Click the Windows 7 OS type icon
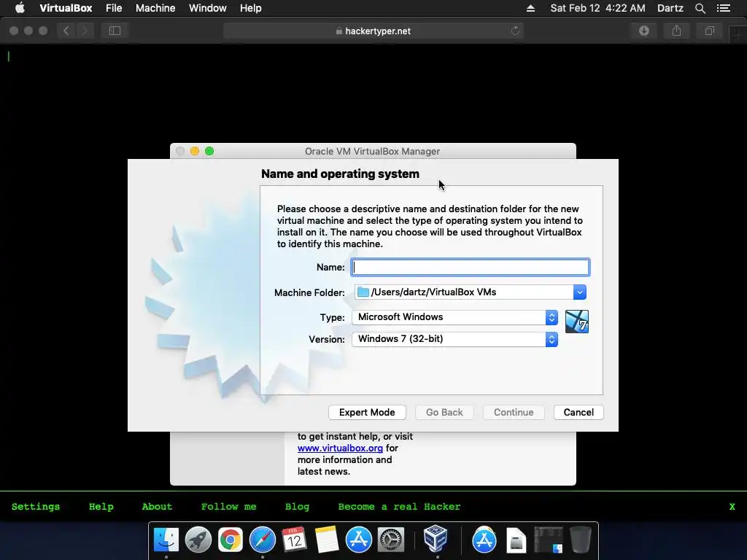The height and width of the screenshot is (560, 747). coord(576,322)
